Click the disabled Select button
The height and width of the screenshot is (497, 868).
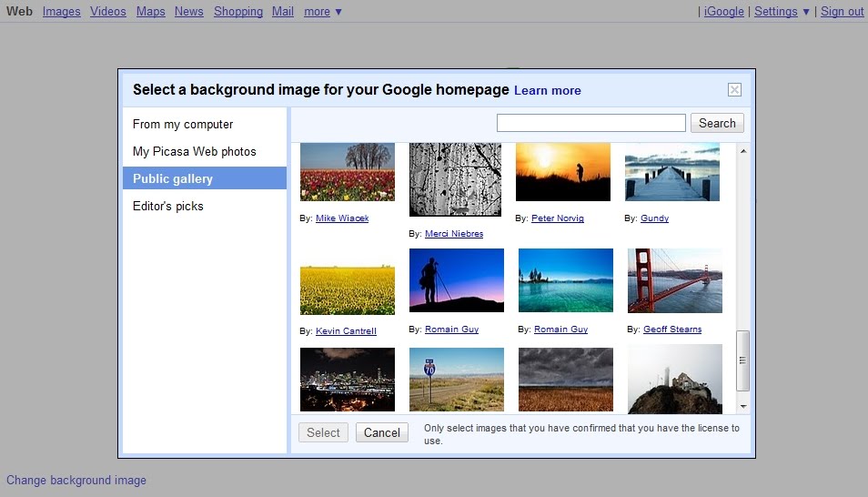pyautogui.click(x=323, y=432)
